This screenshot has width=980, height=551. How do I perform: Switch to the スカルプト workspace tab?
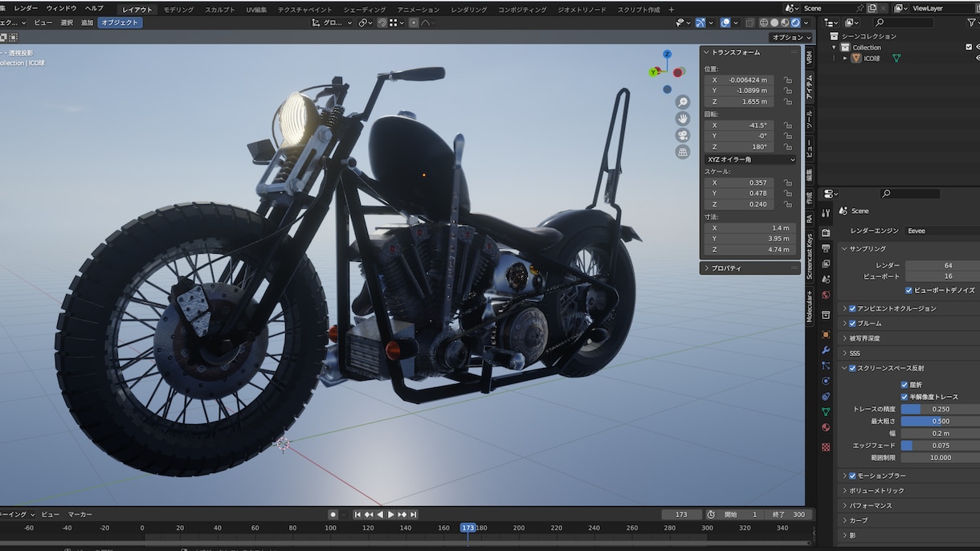point(220,10)
